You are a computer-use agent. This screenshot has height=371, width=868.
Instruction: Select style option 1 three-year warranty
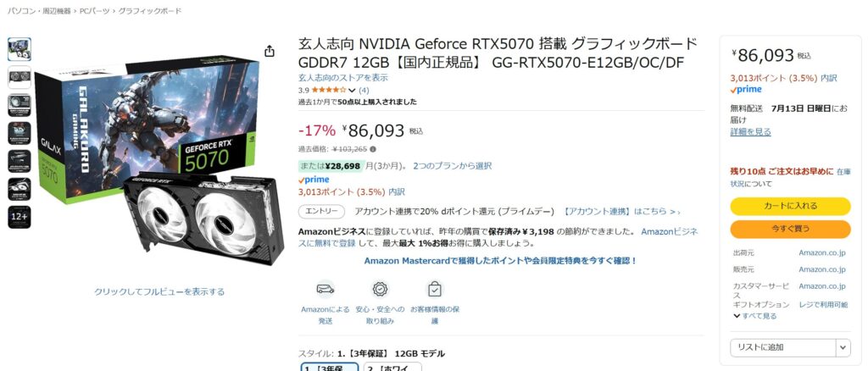[330, 367]
